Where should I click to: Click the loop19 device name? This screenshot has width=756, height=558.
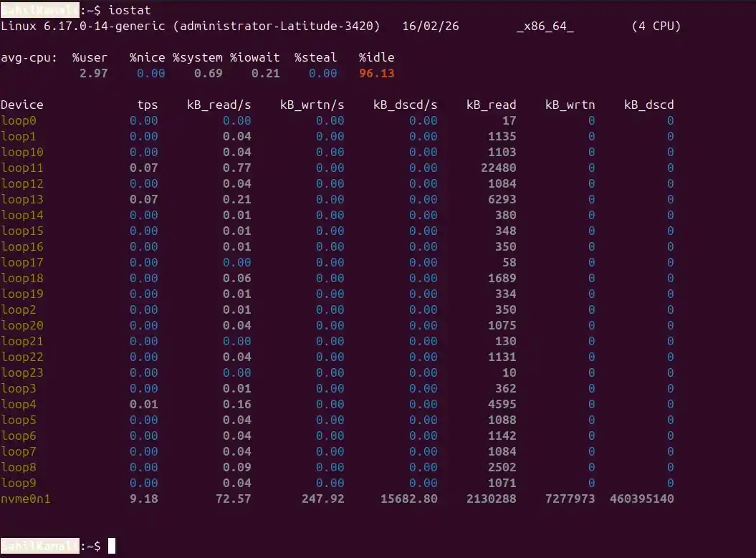pos(21,294)
